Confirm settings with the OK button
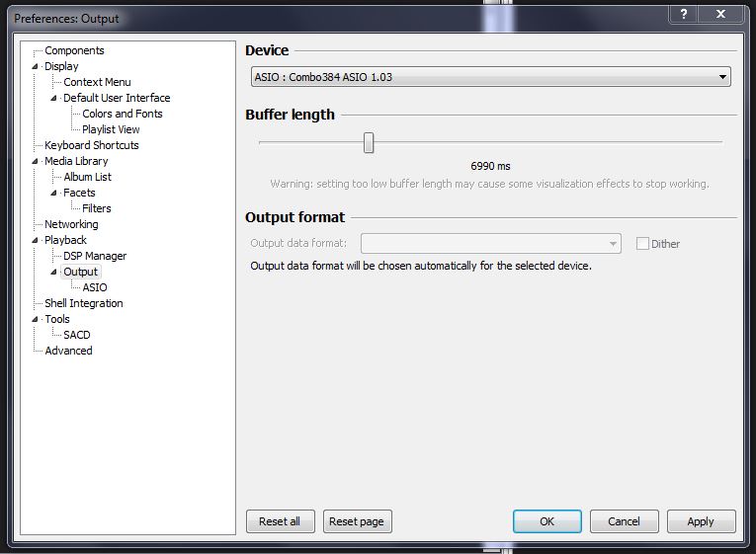Screen dimensions: 756x554 tap(547, 521)
